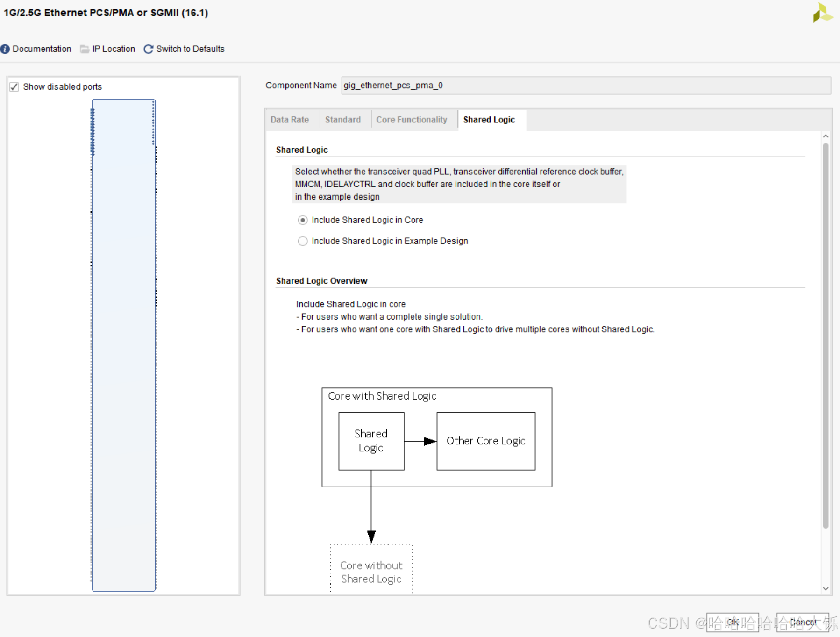
Task: Click the Core without Shared Logic box
Action: (x=371, y=569)
